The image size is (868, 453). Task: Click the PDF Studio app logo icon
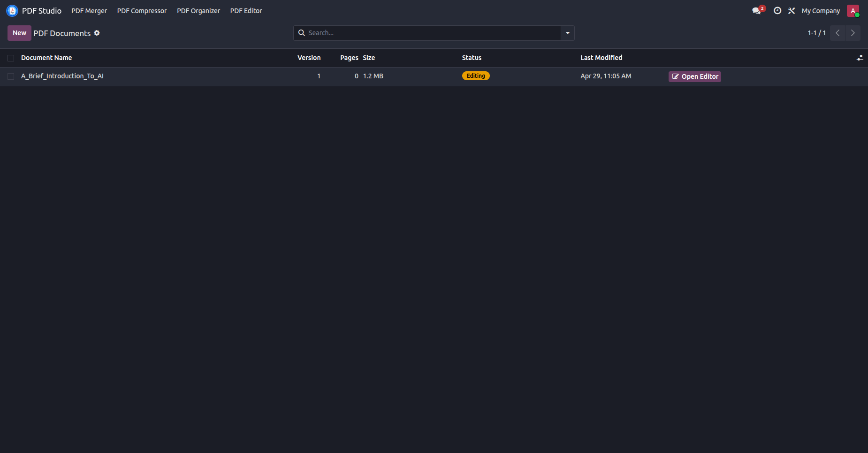pos(12,11)
